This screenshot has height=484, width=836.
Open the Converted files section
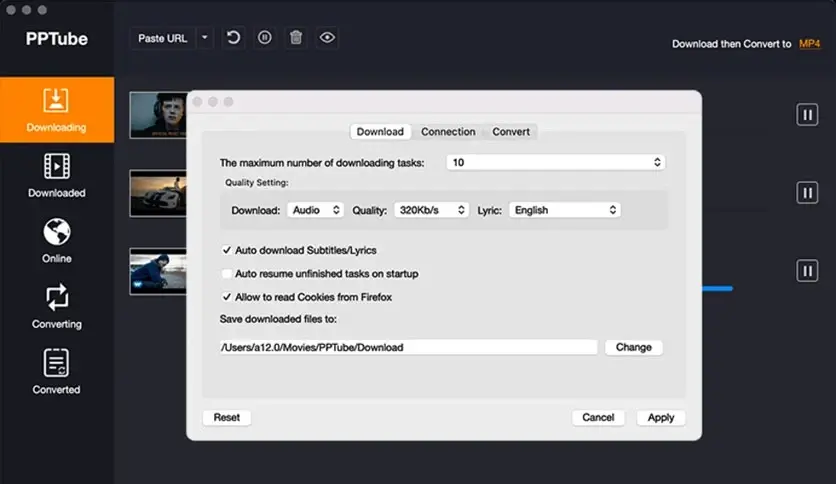pos(56,371)
